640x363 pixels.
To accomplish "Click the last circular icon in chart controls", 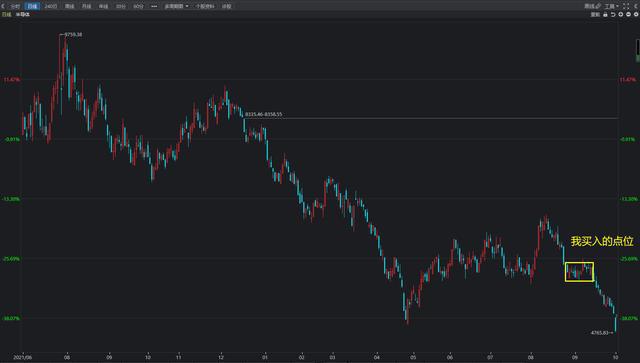I will pyautogui.click(x=636, y=14).
